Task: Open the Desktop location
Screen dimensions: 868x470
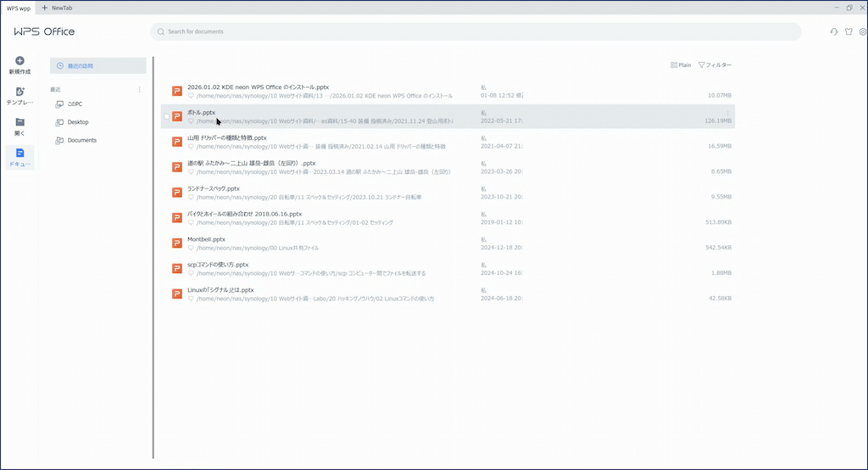Action: point(77,122)
